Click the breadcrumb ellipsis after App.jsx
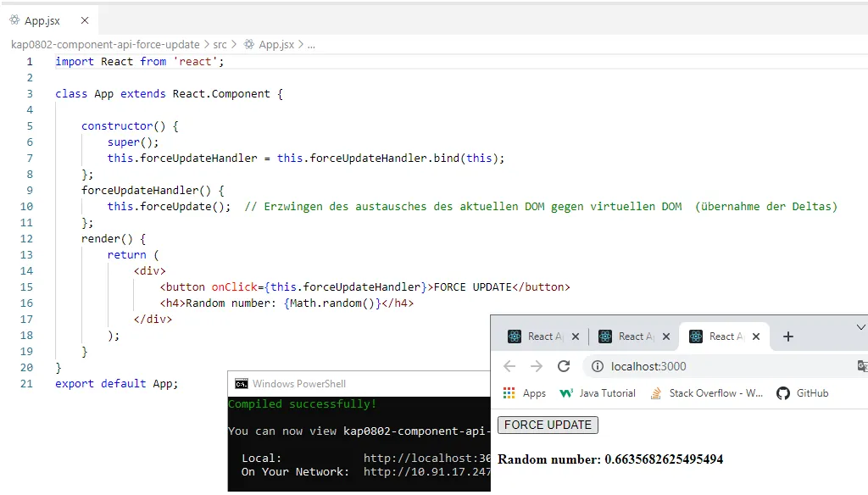 pos(311,45)
